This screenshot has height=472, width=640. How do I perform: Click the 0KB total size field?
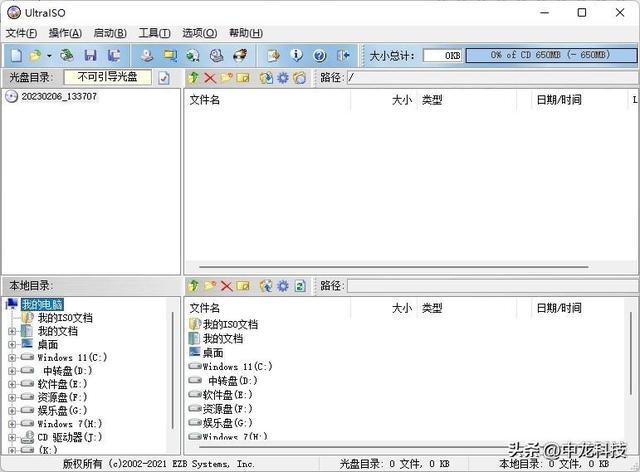[x=442, y=56]
